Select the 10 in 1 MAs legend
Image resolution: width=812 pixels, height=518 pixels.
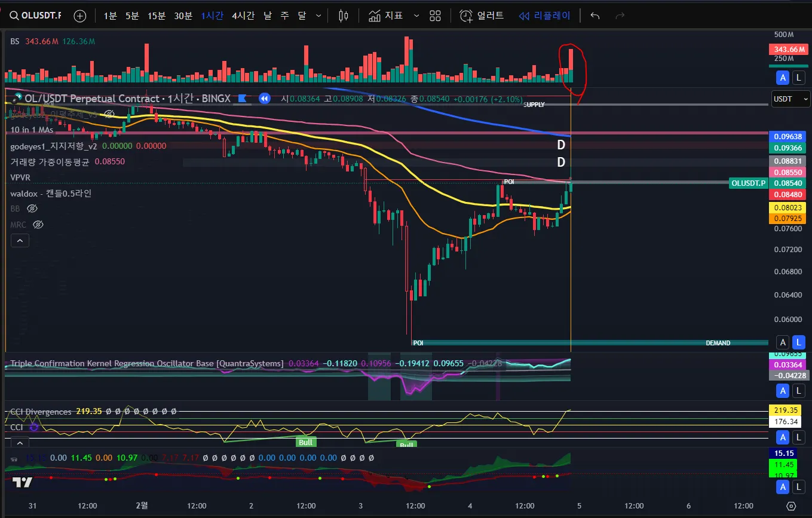click(32, 130)
